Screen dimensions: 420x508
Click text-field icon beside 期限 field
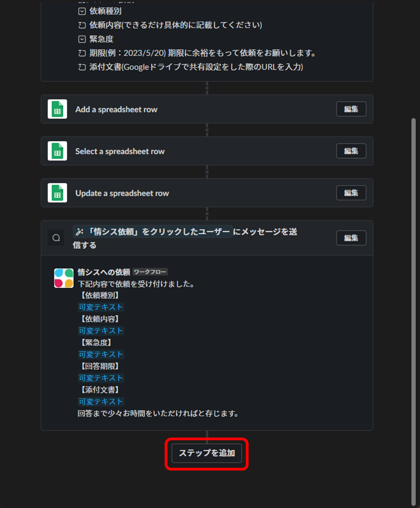point(82,53)
